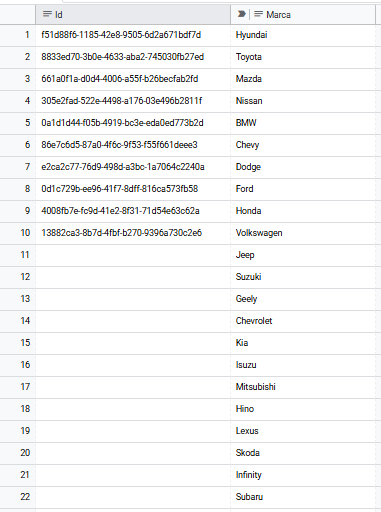Click the text type icon beside Marca header
The image size is (381, 512).
coord(258,14)
